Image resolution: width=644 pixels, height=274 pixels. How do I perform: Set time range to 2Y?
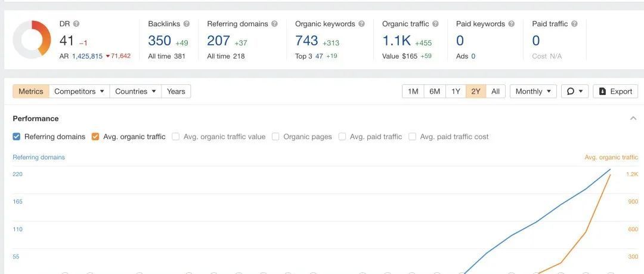476,91
